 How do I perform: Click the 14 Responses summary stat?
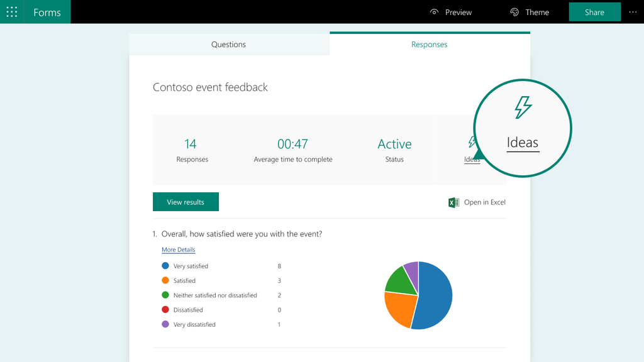click(192, 150)
